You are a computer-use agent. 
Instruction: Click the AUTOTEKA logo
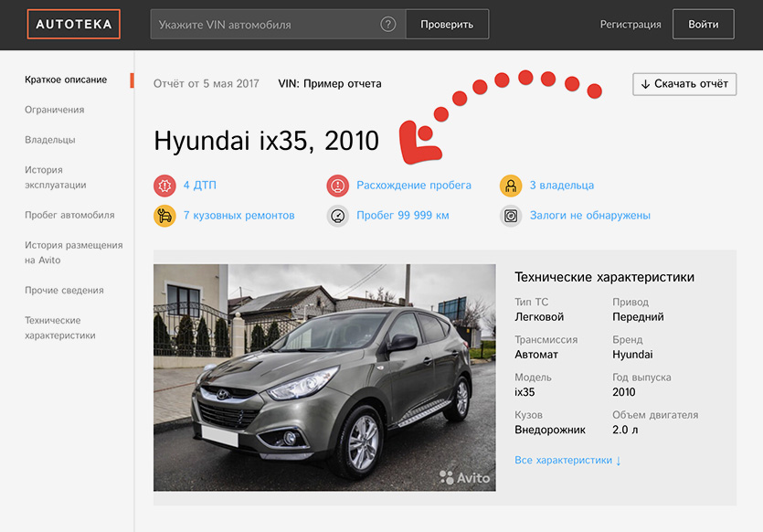74,25
